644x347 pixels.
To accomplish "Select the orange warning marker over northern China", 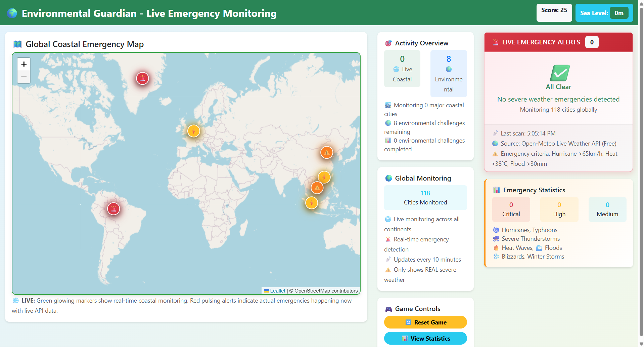I will tap(326, 152).
